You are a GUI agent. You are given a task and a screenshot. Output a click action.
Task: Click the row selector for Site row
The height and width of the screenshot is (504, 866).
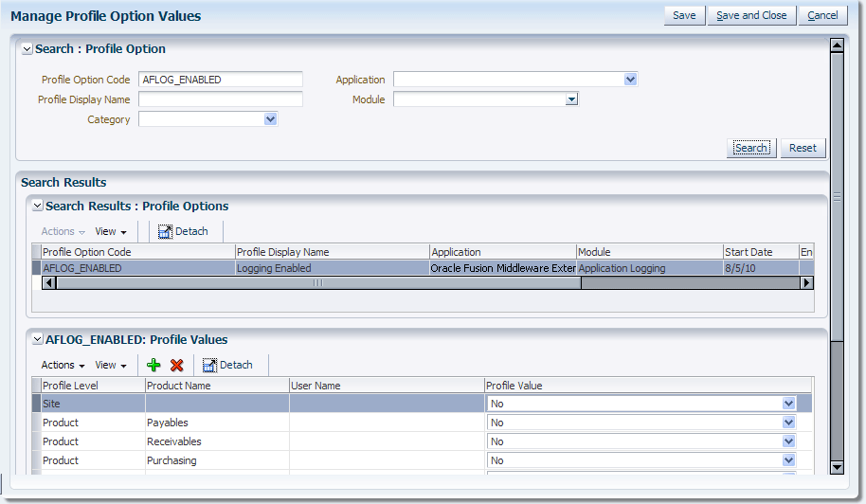[36, 404]
